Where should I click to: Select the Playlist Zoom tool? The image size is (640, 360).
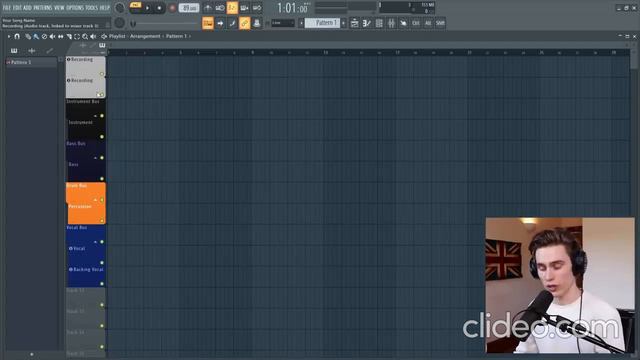[85, 36]
